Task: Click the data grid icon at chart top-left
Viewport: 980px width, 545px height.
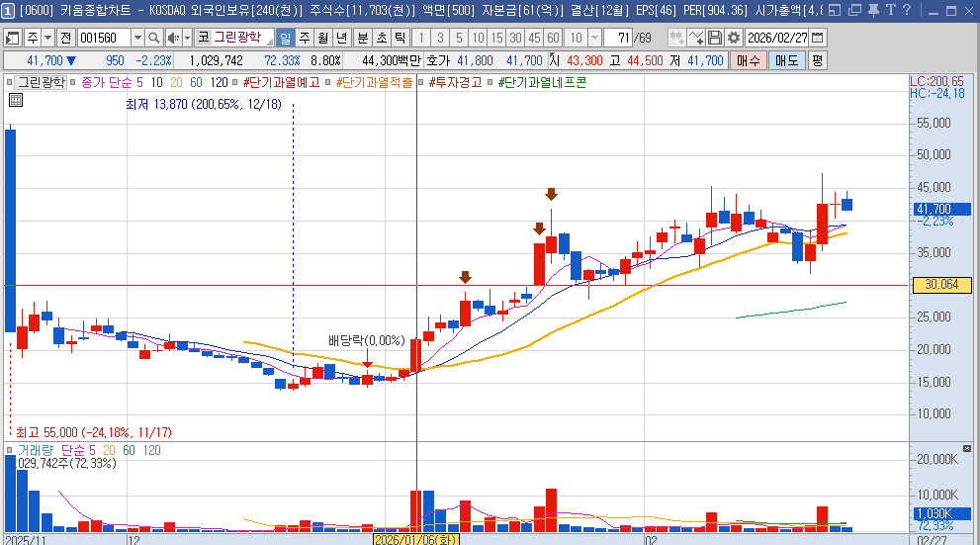Action: [16, 100]
